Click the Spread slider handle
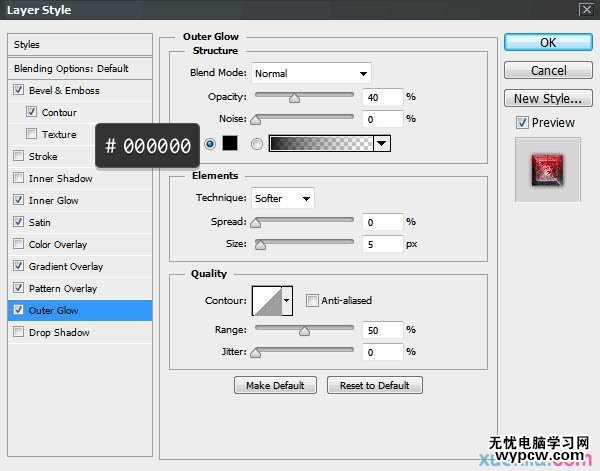Image resolution: width=600 pixels, height=471 pixels. click(x=256, y=223)
